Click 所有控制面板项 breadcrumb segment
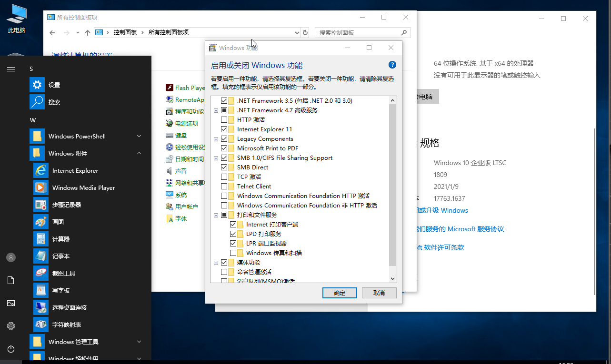The height and width of the screenshot is (364, 611). [169, 32]
